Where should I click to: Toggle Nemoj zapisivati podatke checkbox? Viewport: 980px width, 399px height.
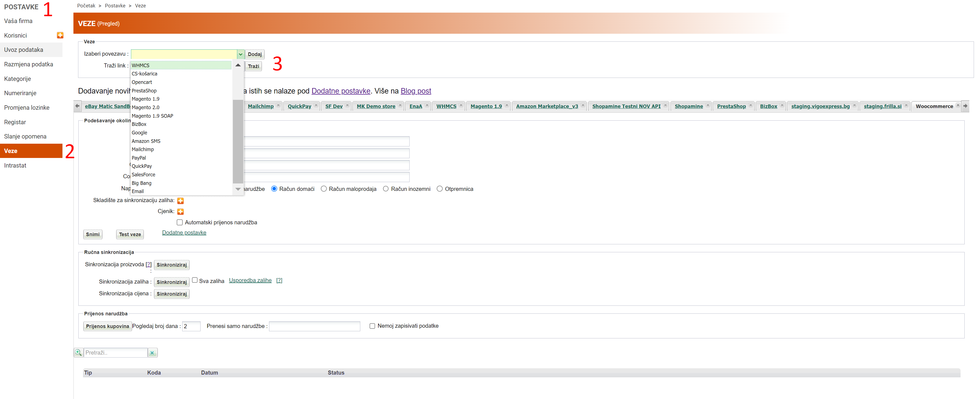pos(372,326)
